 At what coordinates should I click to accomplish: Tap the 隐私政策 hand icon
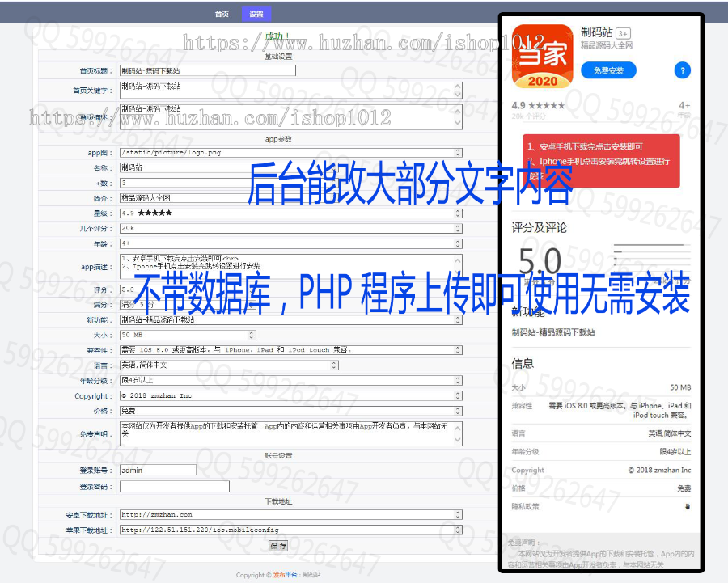coord(688,506)
